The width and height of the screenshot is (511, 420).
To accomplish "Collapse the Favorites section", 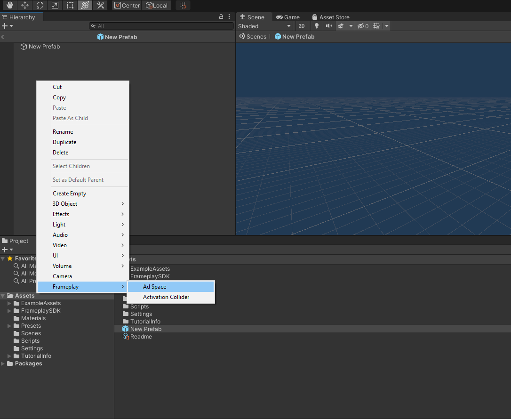I will click(3, 258).
